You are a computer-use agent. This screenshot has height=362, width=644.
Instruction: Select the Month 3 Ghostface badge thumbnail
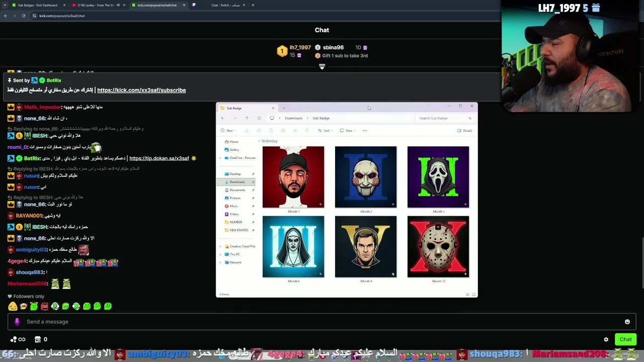tap(438, 177)
